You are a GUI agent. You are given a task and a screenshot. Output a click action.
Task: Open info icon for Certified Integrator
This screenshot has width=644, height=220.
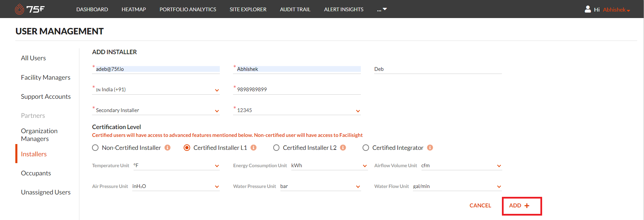pos(430,147)
